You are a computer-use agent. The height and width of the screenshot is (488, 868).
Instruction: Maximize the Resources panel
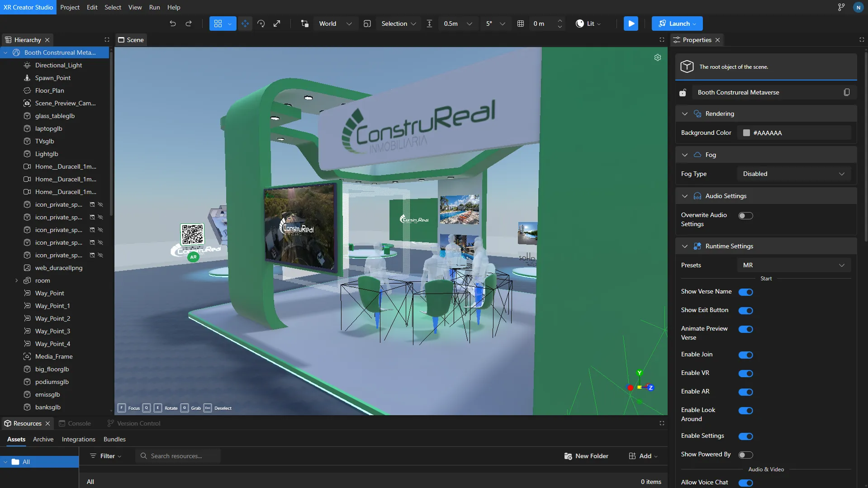pos(662,423)
